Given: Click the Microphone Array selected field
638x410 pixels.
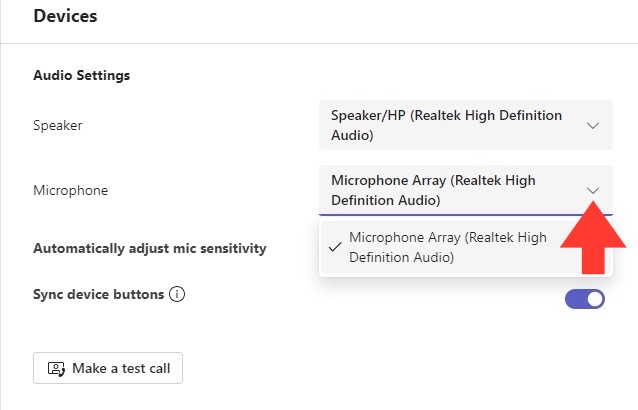Looking at the screenshot, I should coord(466,190).
